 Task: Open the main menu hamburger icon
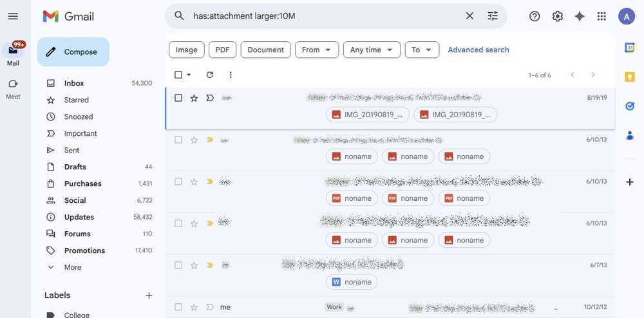coord(13,16)
